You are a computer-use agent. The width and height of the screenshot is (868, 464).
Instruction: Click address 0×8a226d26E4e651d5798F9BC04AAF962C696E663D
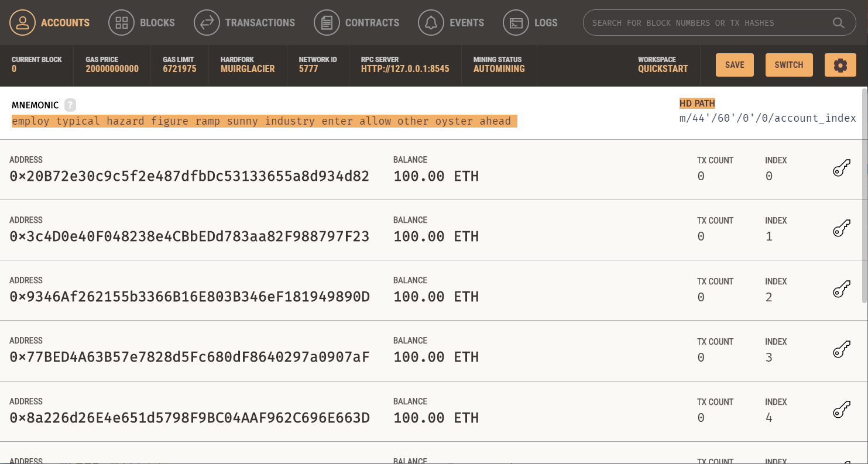[190, 418]
